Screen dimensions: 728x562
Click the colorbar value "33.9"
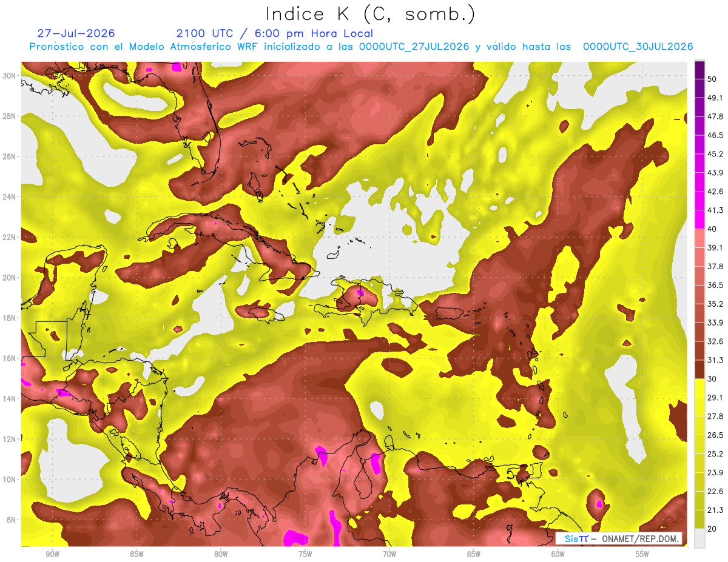click(716, 323)
